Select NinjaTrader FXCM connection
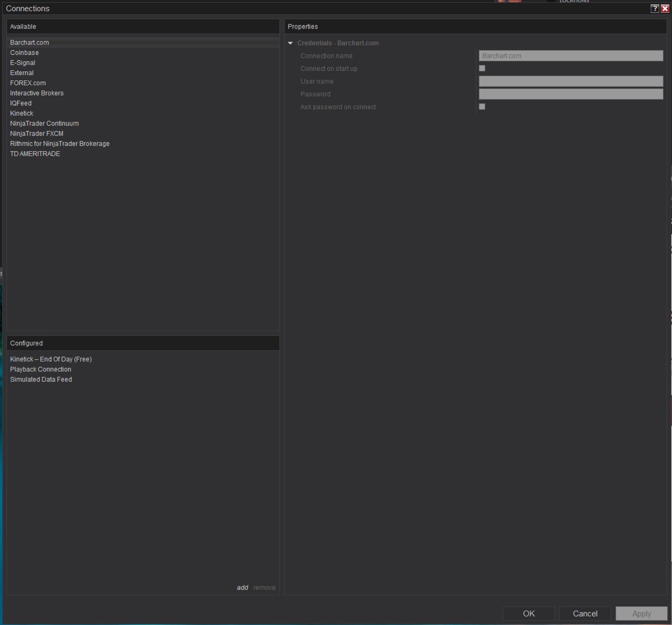Viewport: 672px width, 625px height. tap(143, 133)
